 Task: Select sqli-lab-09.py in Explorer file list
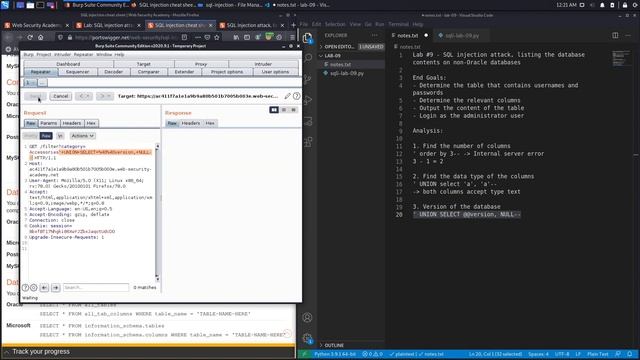pos(347,73)
